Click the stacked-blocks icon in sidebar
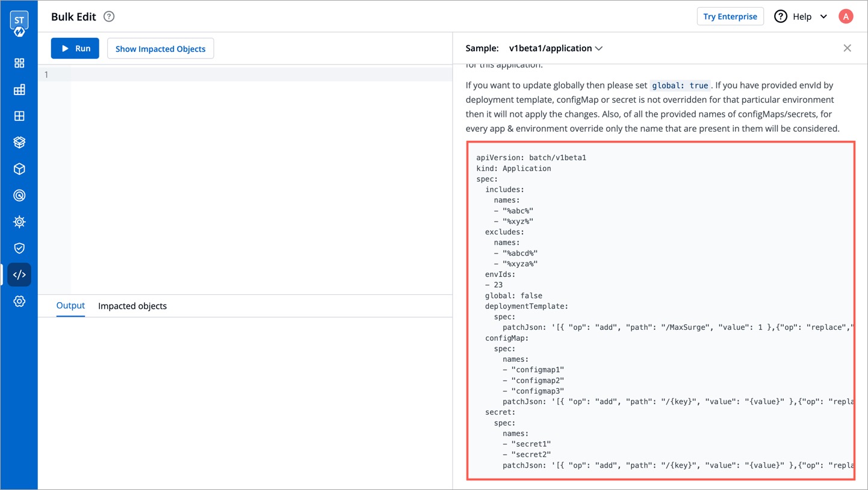Viewport: 868px width, 490px height. coord(19,90)
